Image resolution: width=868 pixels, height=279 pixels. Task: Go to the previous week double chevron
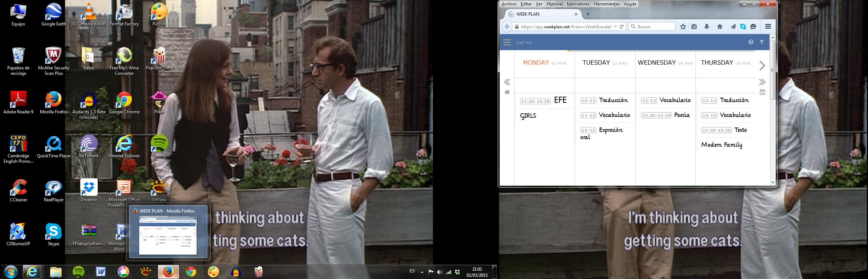coord(507,82)
